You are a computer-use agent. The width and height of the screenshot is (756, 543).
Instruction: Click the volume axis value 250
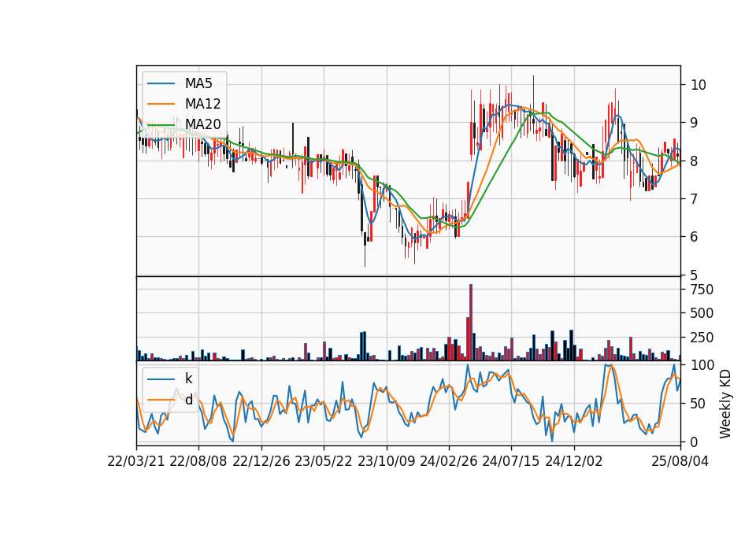[702, 338]
